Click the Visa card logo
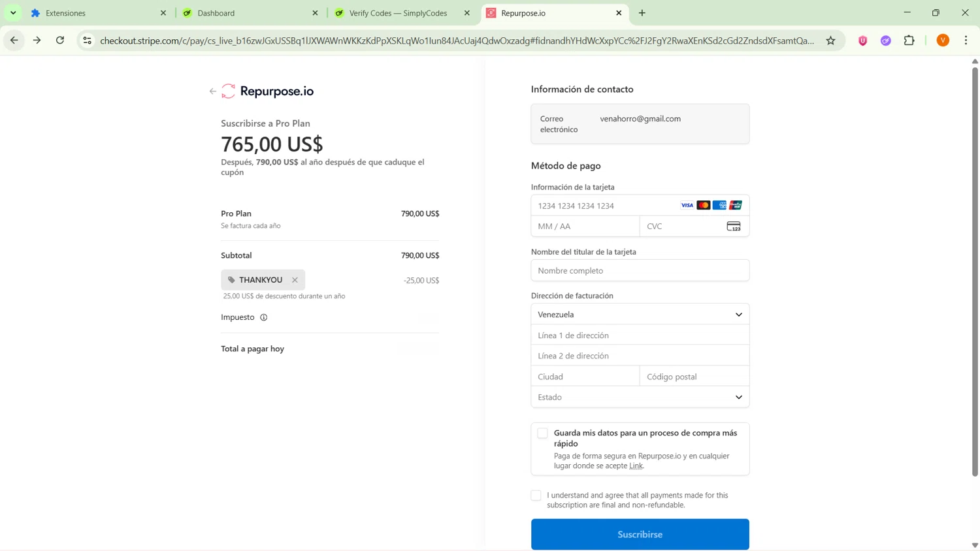980x551 pixels. pyautogui.click(x=687, y=205)
